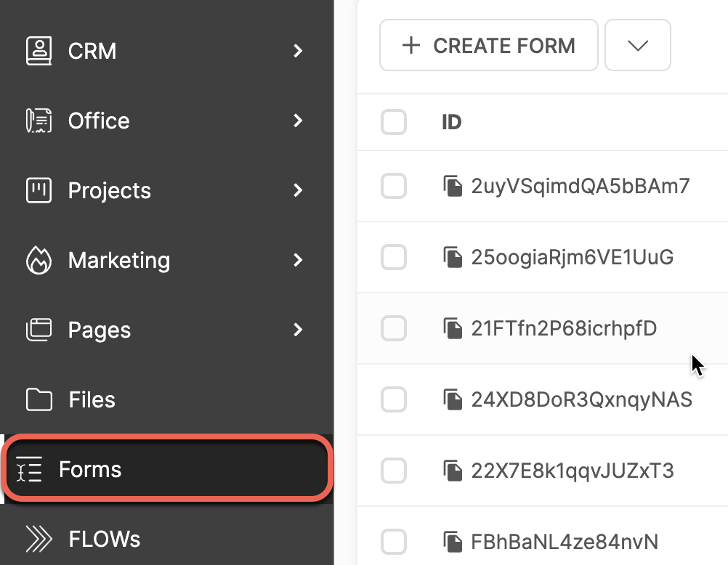Screen dimensions: 728x565
Task: Click the Projects board icon
Action: coord(39,190)
